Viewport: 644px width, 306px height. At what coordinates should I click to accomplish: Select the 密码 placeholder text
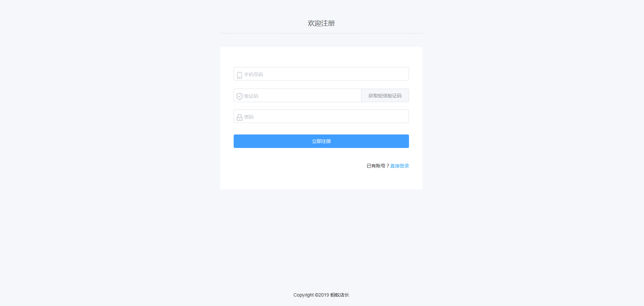[x=249, y=117]
